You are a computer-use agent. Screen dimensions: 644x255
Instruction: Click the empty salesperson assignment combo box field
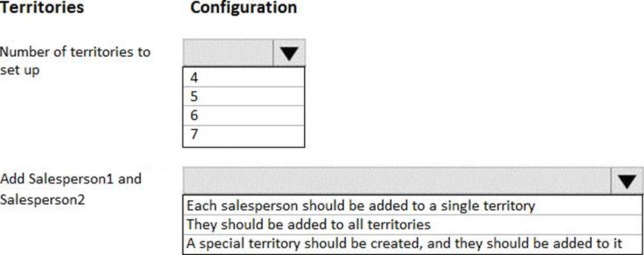pyautogui.click(x=397, y=180)
